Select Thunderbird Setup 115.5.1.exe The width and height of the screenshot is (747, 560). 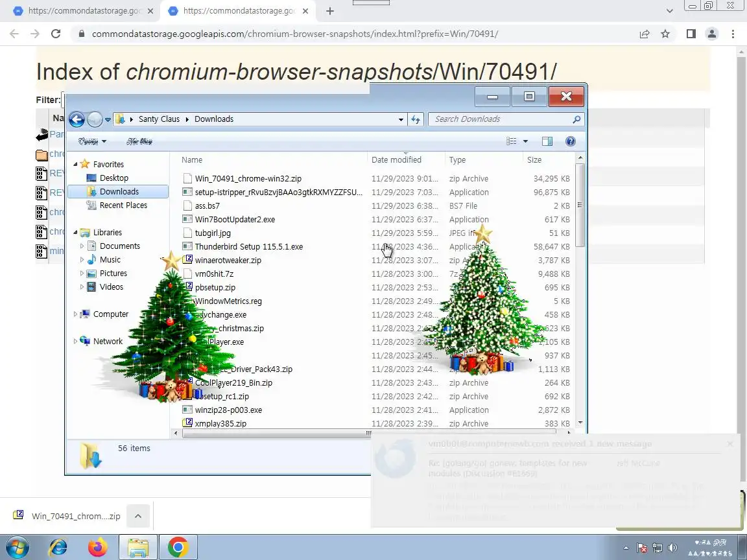coord(249,247)
